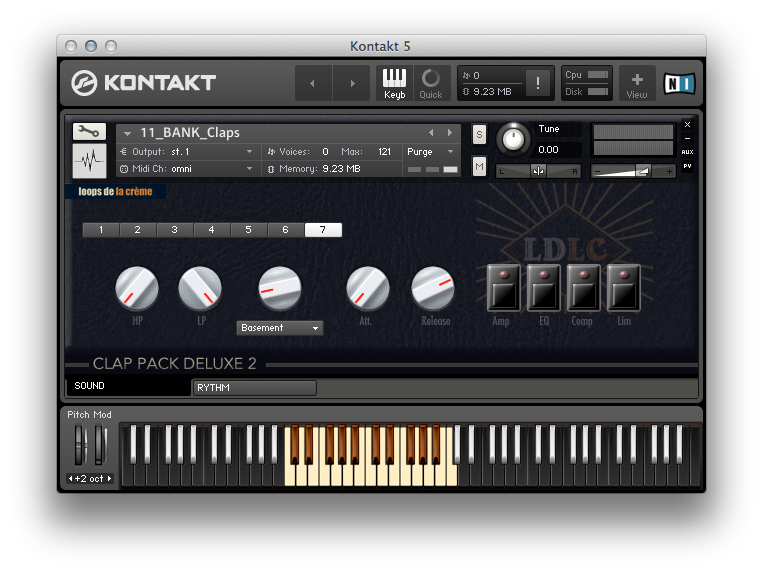The width and height of the screenshot is (763, 572).
Task: Increase volume with plus button
Action: tap(669, 171)
